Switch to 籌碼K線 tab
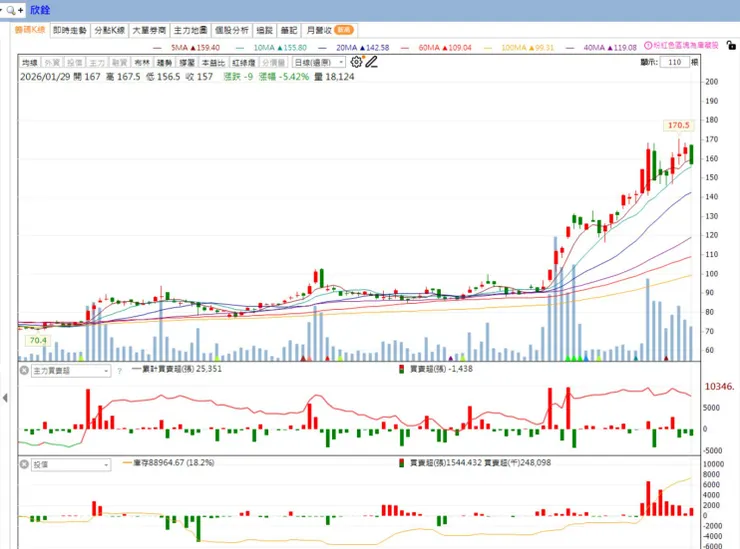This screenshot has width=740, height=549. click(30, 30)
